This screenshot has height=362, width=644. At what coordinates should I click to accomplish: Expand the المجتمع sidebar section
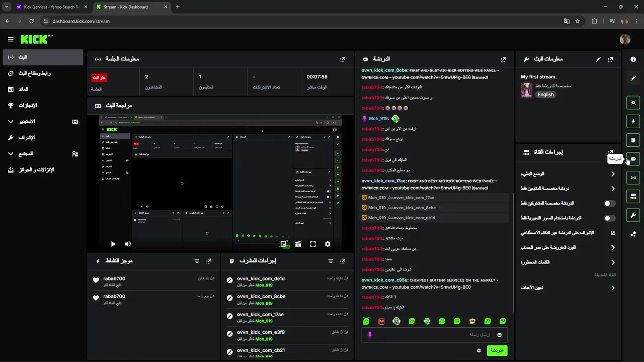pyautogui.click(x=42, y=154)
